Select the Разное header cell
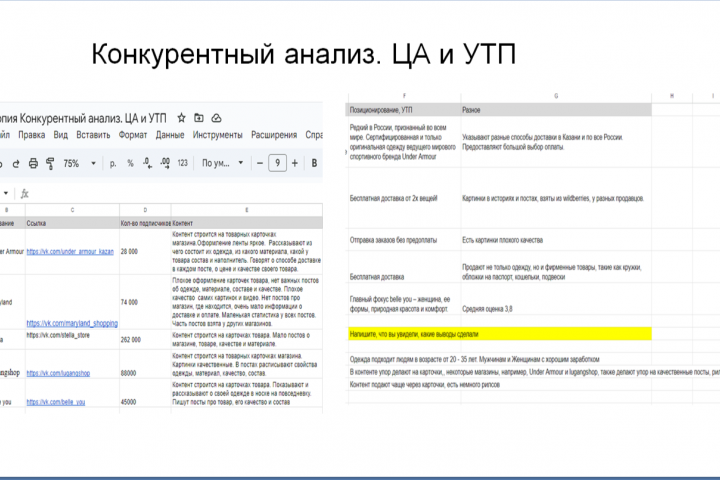This screenshot has width=720, height=480. click(556, 110)
